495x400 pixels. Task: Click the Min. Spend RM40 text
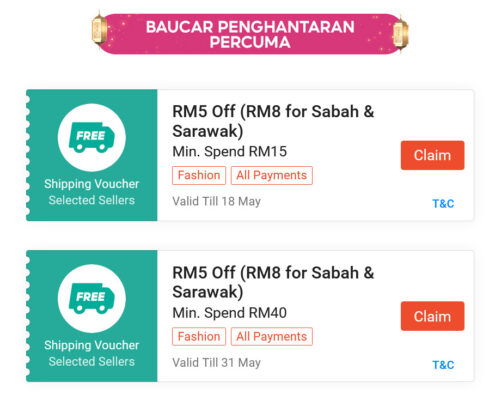[x=229, y=313]
